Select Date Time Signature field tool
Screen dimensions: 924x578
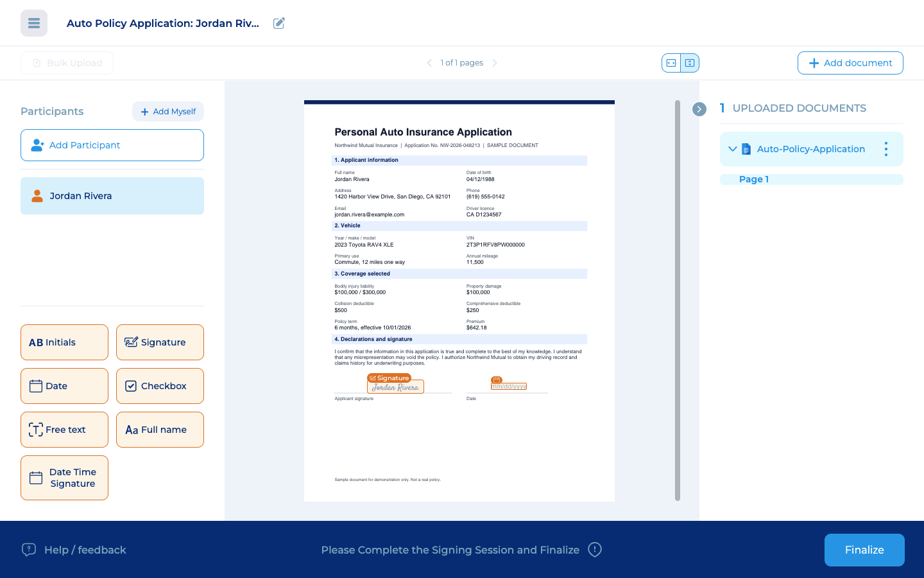64,478
